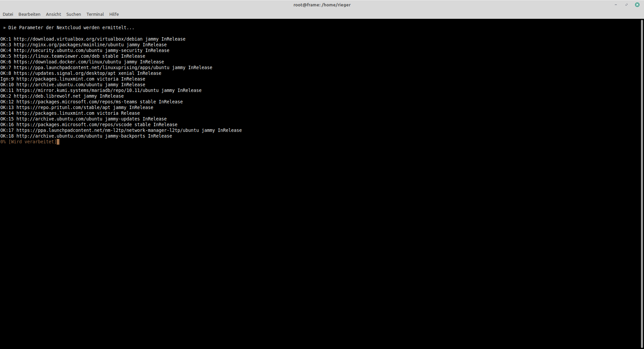Viewport: 644px width, 349px height.
Task: Click the mirror.kumi.systems mariadb line
Action: click(x=101, y=90)
